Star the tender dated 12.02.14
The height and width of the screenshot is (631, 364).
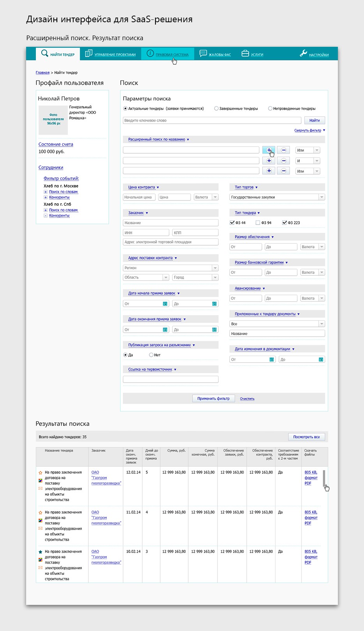pos(41,473)
